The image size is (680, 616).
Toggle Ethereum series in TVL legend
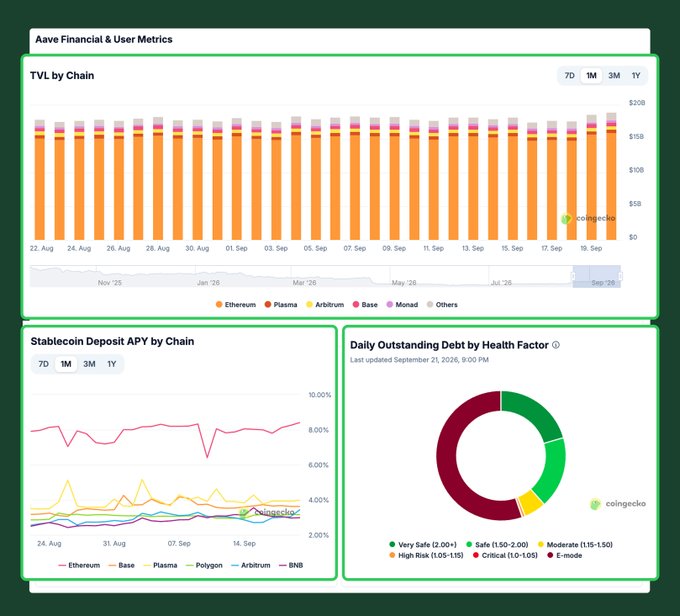point(235,305)
